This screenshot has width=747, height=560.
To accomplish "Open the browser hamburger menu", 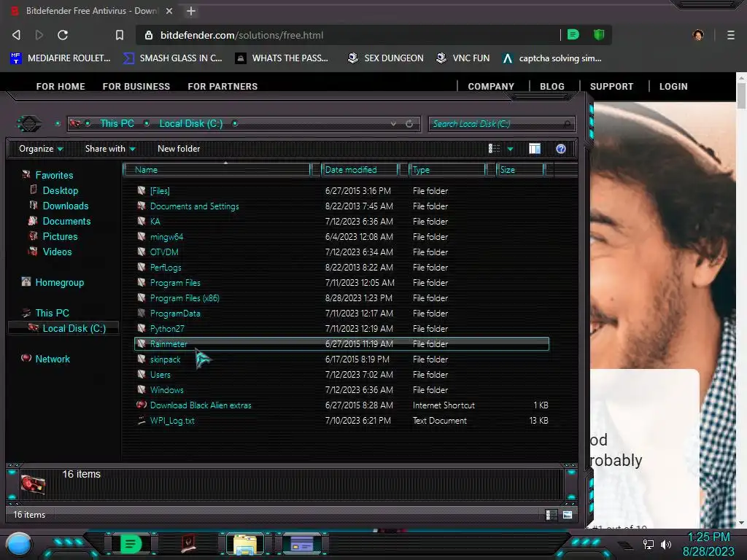I will pyautogui.click(x=731, y=35).
